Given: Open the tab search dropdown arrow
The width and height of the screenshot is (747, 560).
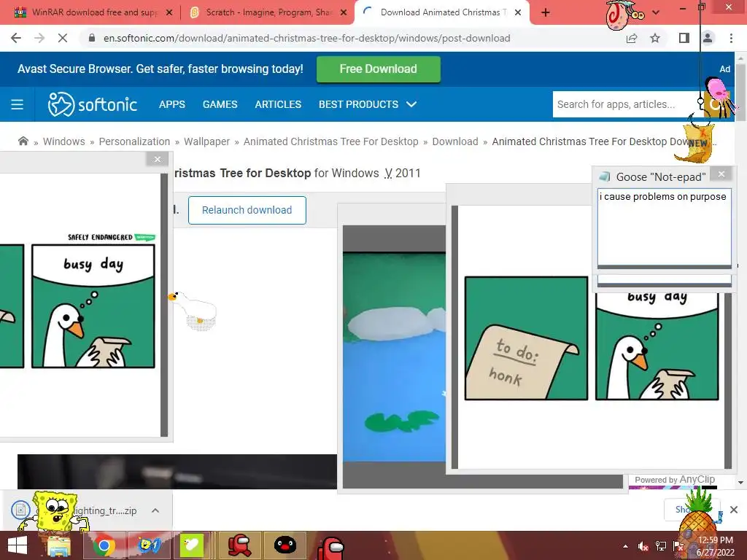Looking at the screenshot, I should [x=656, y=12].
